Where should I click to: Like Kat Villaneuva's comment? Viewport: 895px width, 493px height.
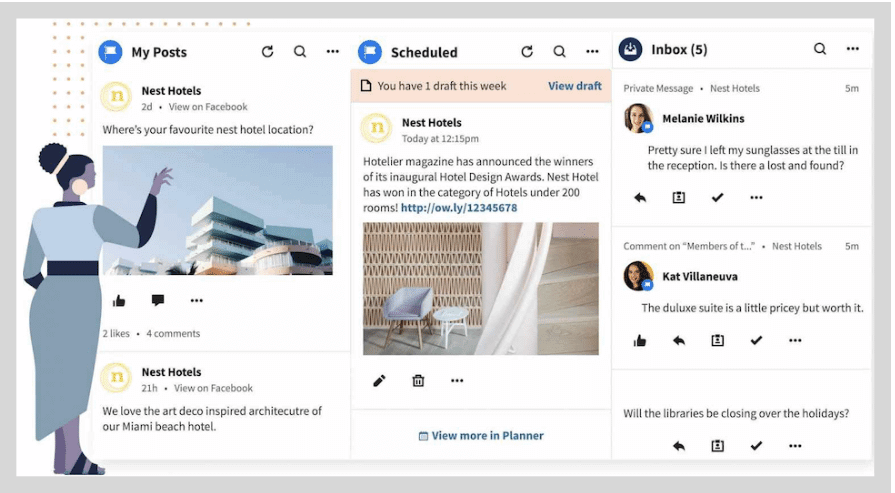pos(640,341)
